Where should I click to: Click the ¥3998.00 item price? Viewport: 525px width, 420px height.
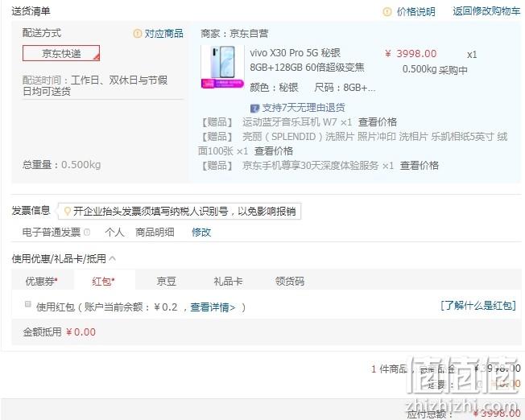point(411,54)
